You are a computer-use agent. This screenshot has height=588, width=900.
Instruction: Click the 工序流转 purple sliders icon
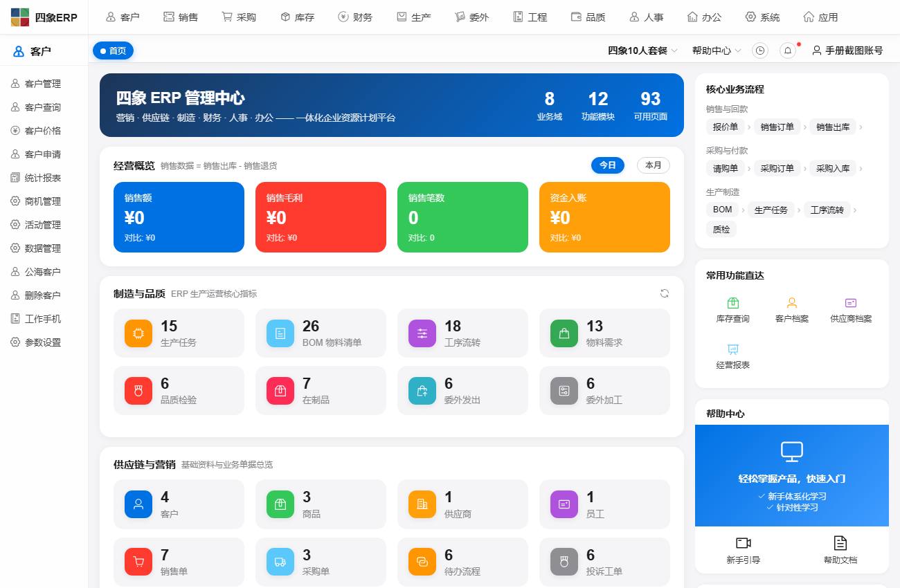pyautogui.click(x=422, y=333)
